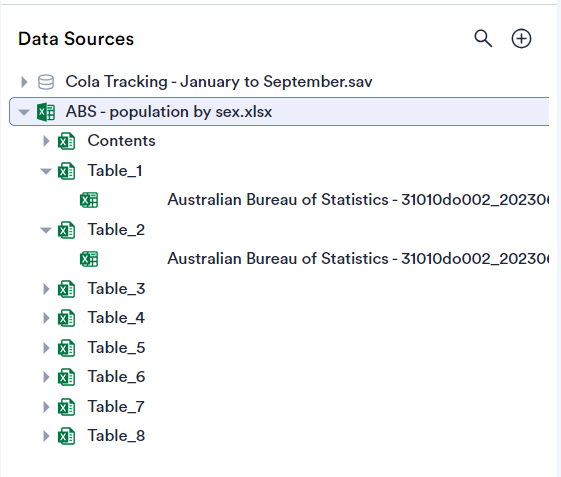The width and height of the screenshot is (561, 477).
Task: Expand the Table_7 sheet node
Action: click(x=46, y=407)
